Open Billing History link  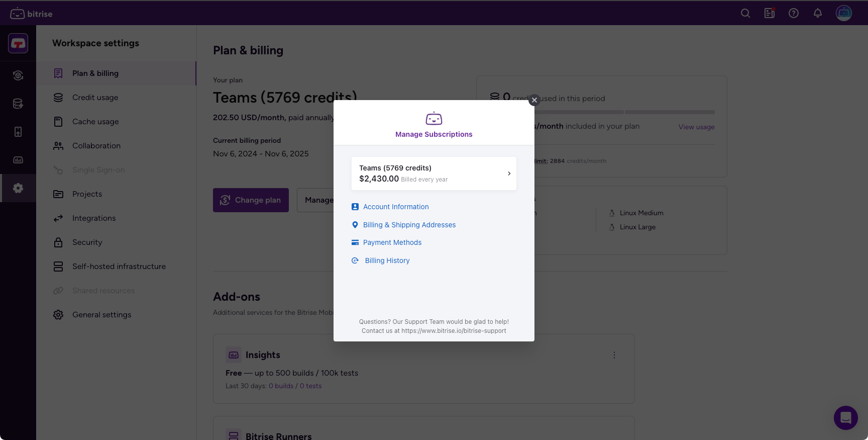point(387,260)
